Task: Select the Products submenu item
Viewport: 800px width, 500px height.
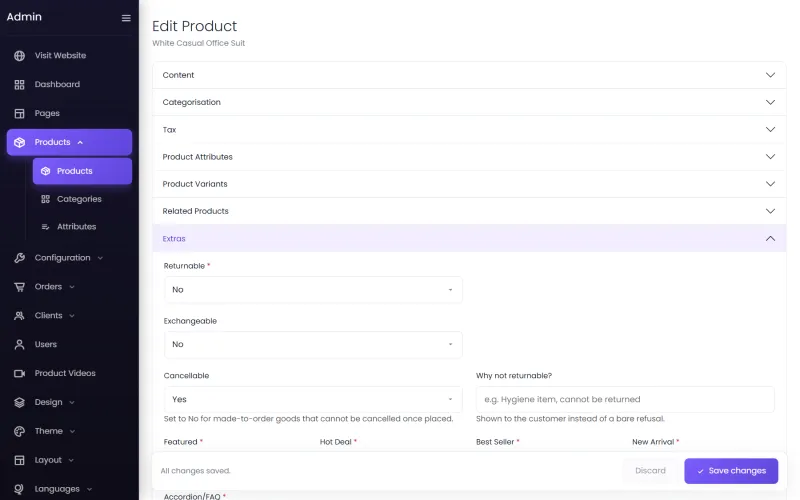Action: pos(83,171)
